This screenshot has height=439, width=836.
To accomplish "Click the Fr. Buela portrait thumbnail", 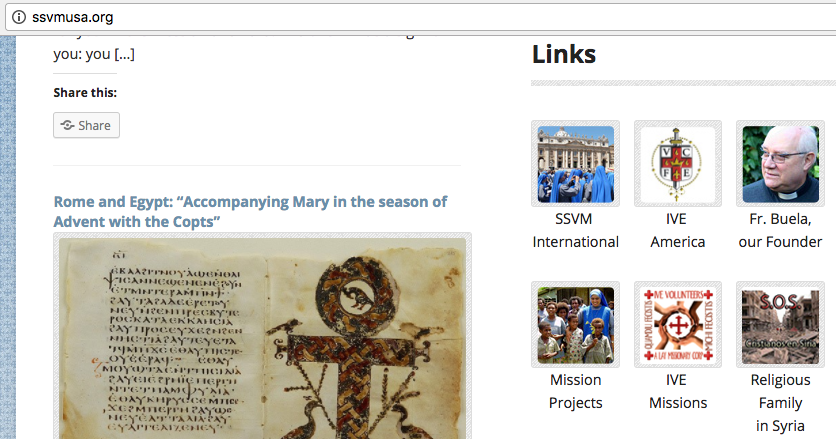I will click(780, 164).
